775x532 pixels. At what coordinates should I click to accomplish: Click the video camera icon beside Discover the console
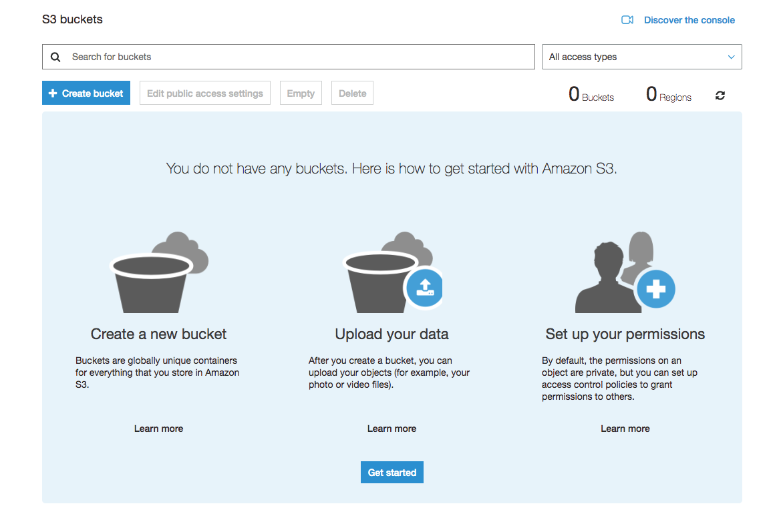[627, 20]
